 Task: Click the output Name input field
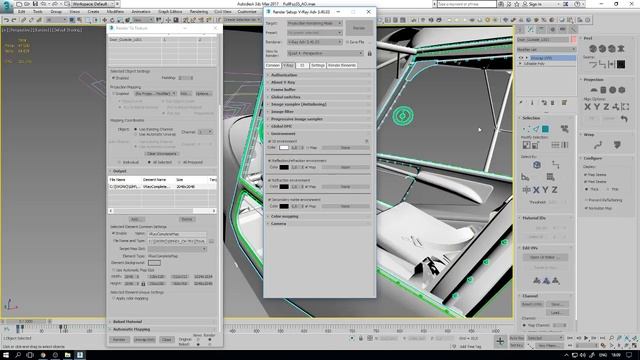coord(177,234)
